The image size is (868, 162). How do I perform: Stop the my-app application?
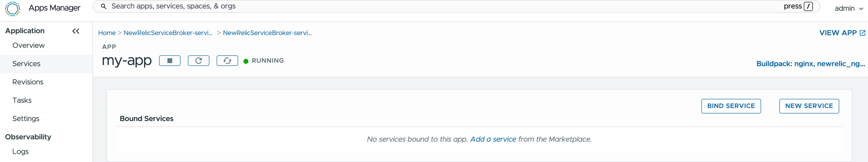coord(170,61)
